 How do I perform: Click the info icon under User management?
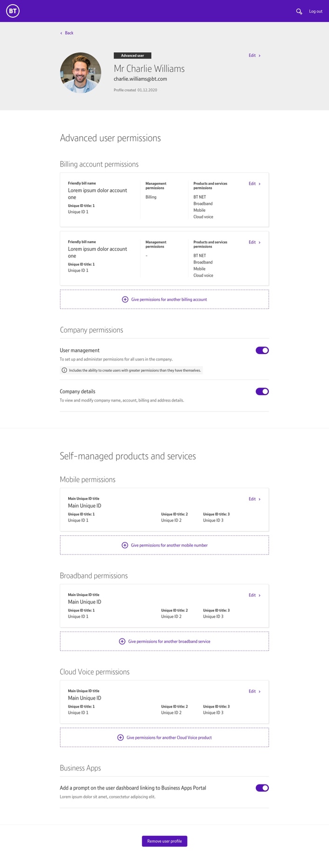pyautogui.click(x=64, y=370)
